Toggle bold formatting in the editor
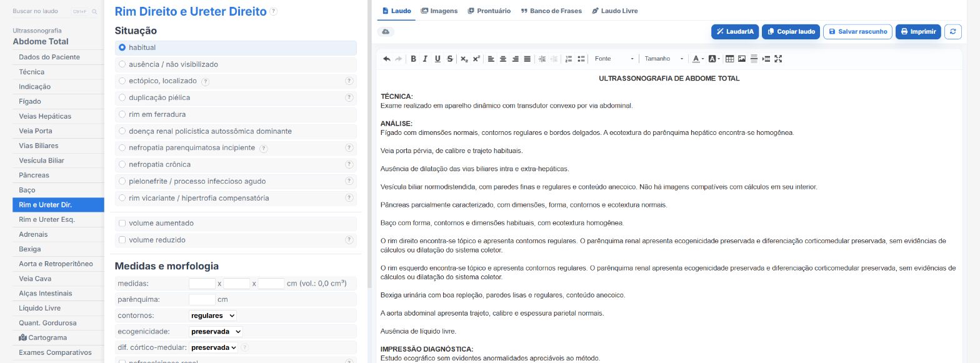Viewport: 980px width, 363px height. click(413, 59)
